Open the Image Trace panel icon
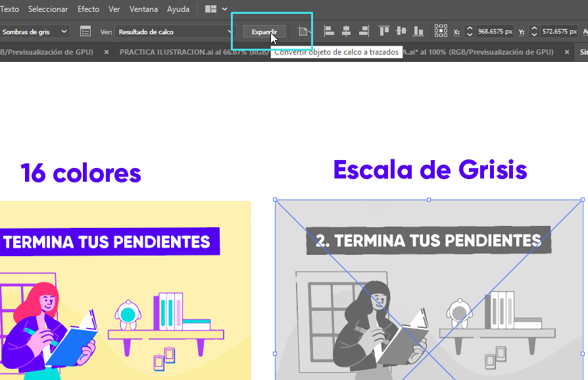Screen dimensions: 588x380 click(85, 31)
